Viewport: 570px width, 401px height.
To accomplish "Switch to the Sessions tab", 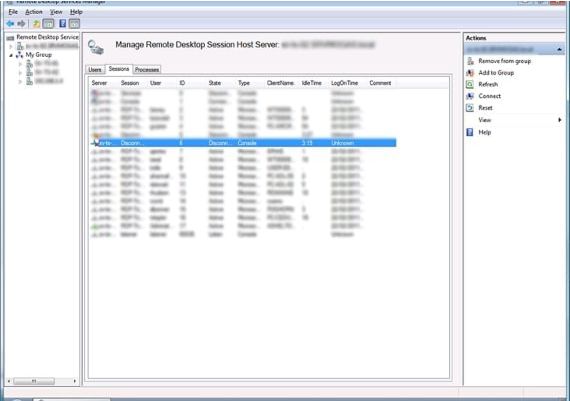I will pyautogui.click(x=119, y=69).
